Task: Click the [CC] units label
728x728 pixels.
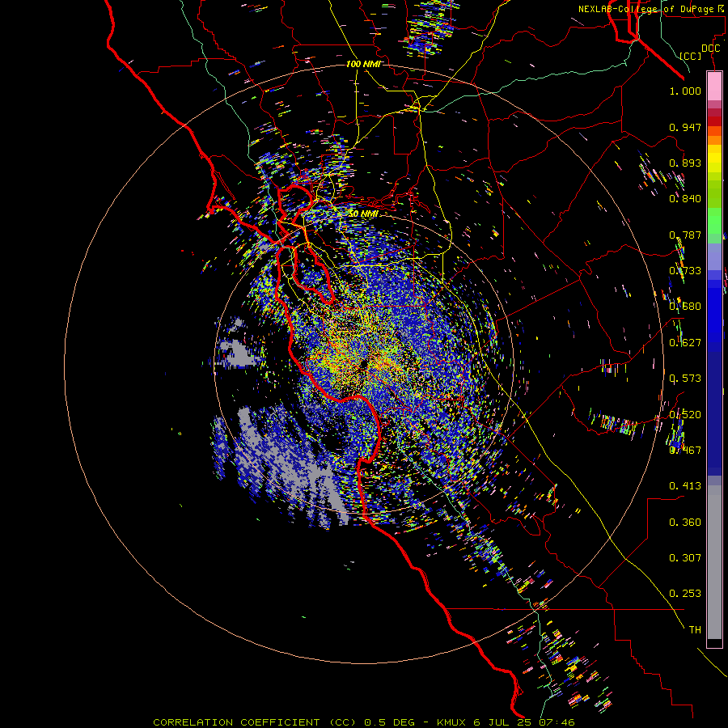Action: point(691,56)
